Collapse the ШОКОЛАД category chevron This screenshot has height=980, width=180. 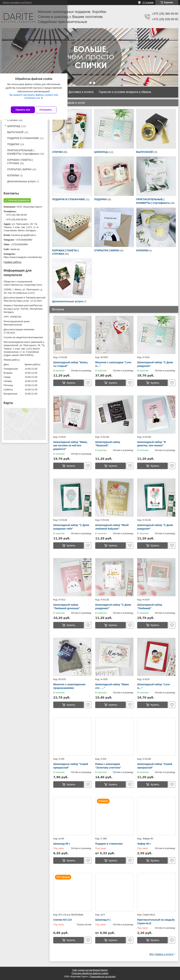pyautogui.click(x=5, y=126)
